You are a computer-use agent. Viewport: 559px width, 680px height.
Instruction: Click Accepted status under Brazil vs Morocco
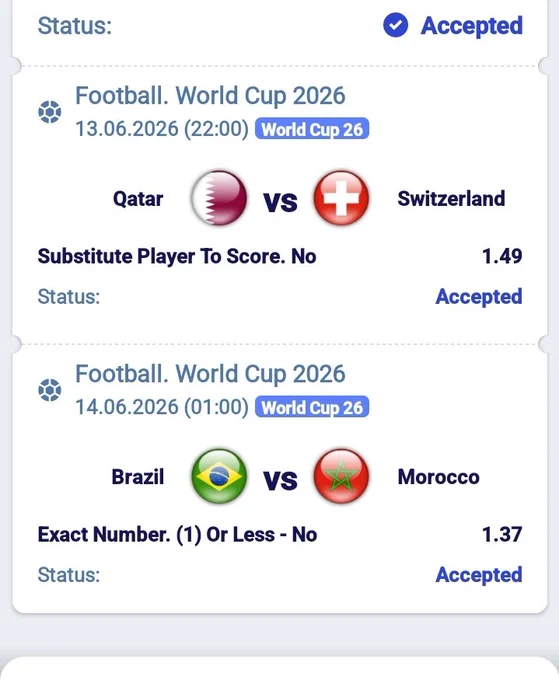pos(479,575)
